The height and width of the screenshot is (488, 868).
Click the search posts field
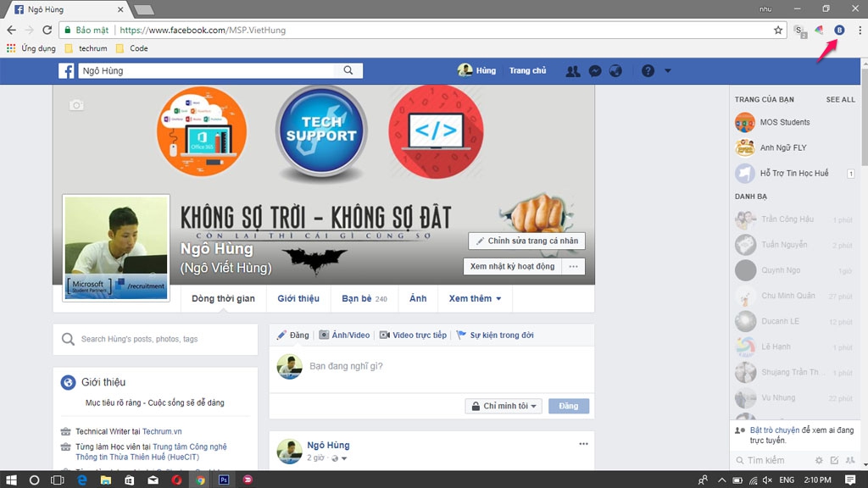(x=156, y=339)
